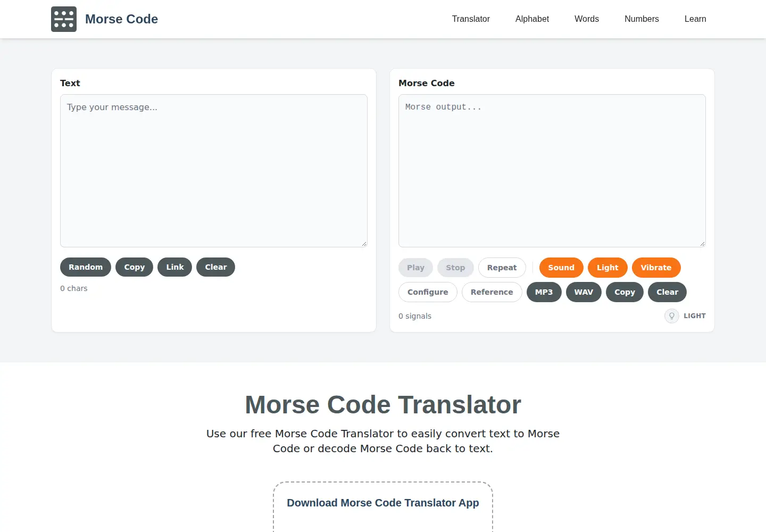Screen dimensions: 766x532
Task: Open the Translator nav item
Action: click(471, 19)
